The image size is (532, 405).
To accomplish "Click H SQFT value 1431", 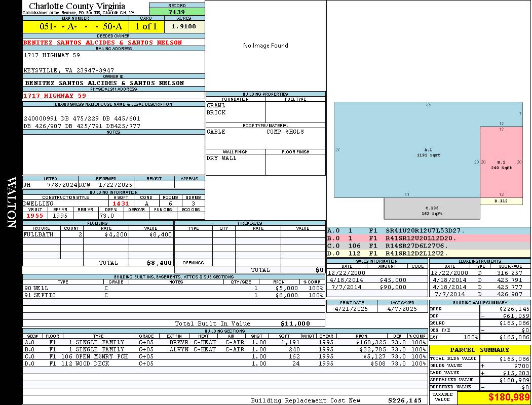I will tap(121, 204).
